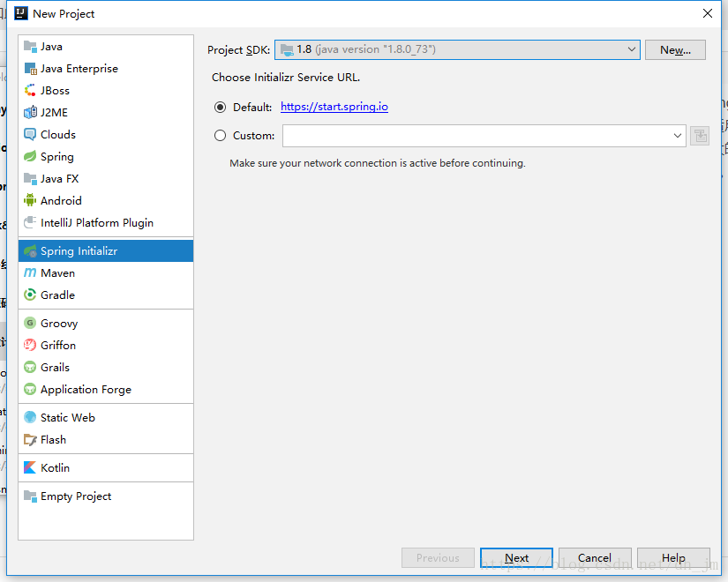Screen dimensions: 728x582
Task: Select the Application Forge list entry
Action: click(x=106, y=390)
